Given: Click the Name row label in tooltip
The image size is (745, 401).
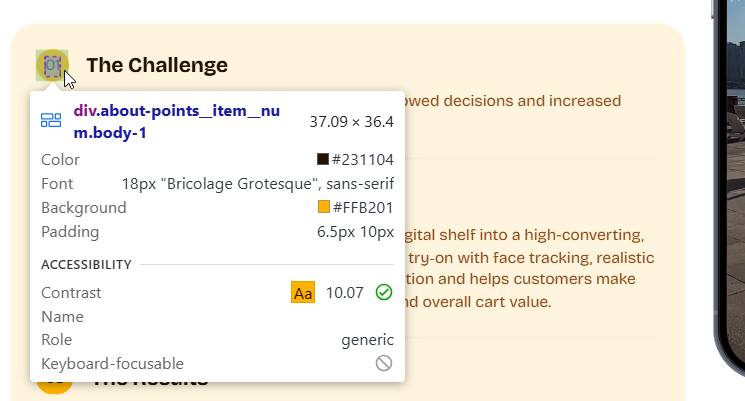Looking at the screenshot, I should click(x=63, y=316).
